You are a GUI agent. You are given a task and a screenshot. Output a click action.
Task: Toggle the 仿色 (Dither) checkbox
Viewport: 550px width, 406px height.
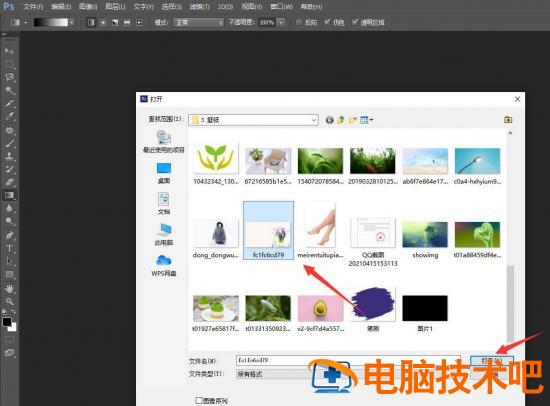(327, 22)
